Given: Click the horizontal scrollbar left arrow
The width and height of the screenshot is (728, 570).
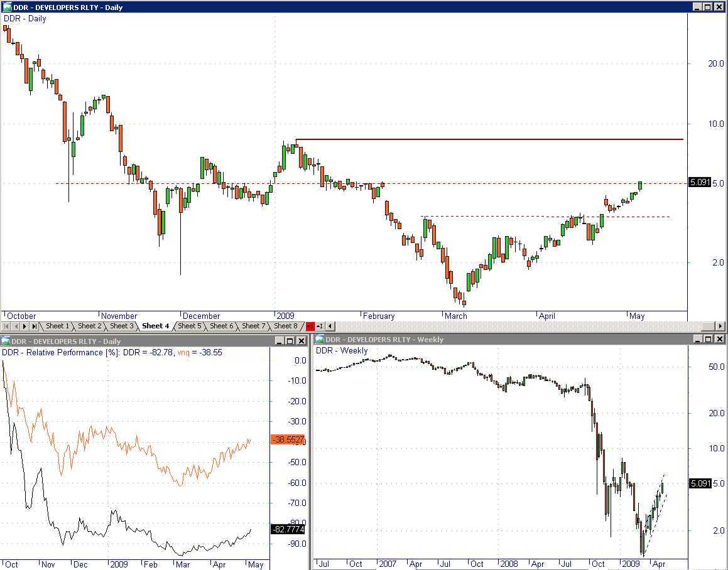Looking at the screenshot, I should 330,326.
